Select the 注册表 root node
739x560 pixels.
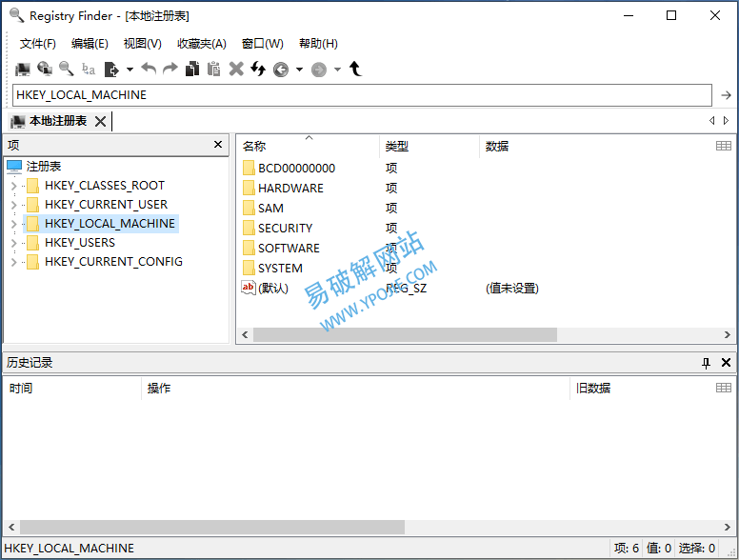[44, 167]
